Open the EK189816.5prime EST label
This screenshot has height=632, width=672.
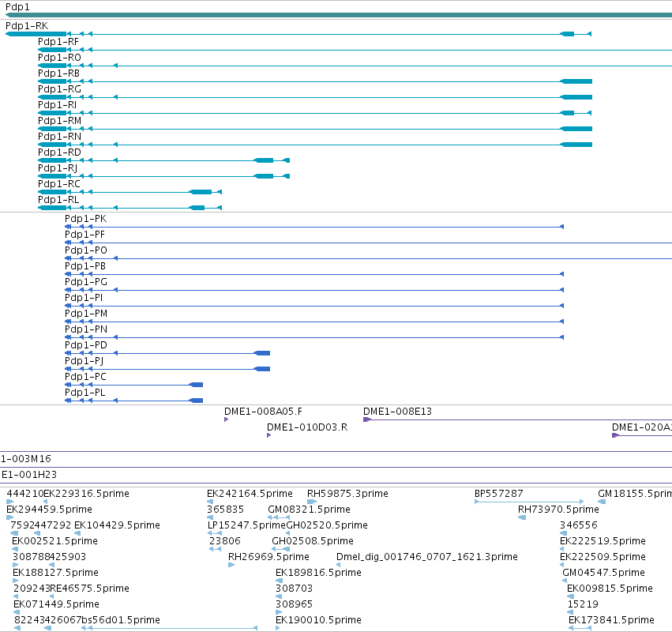(318, 574)
